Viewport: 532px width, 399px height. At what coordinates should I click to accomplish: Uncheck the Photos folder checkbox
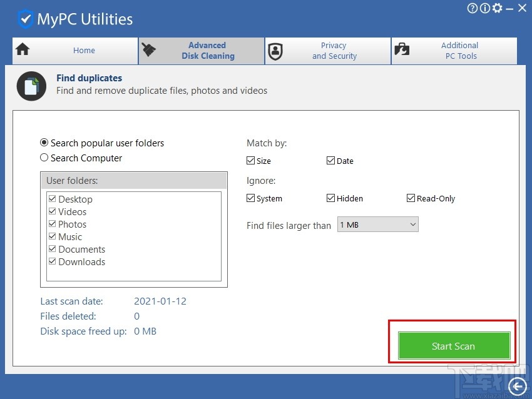coord(53,224)
